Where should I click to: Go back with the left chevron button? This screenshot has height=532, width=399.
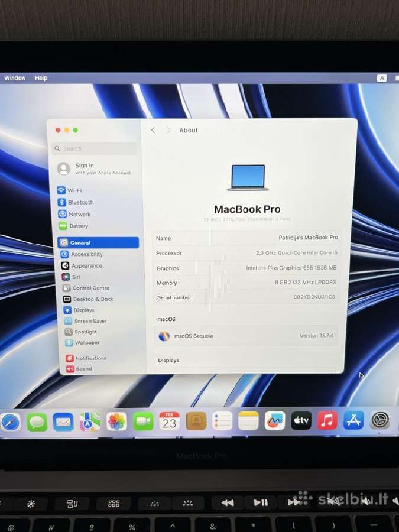(153, 130)
